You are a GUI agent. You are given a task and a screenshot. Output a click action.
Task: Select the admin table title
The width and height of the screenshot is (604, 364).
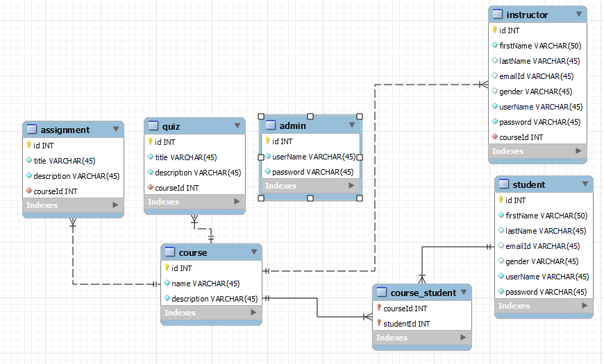[293, 125]
